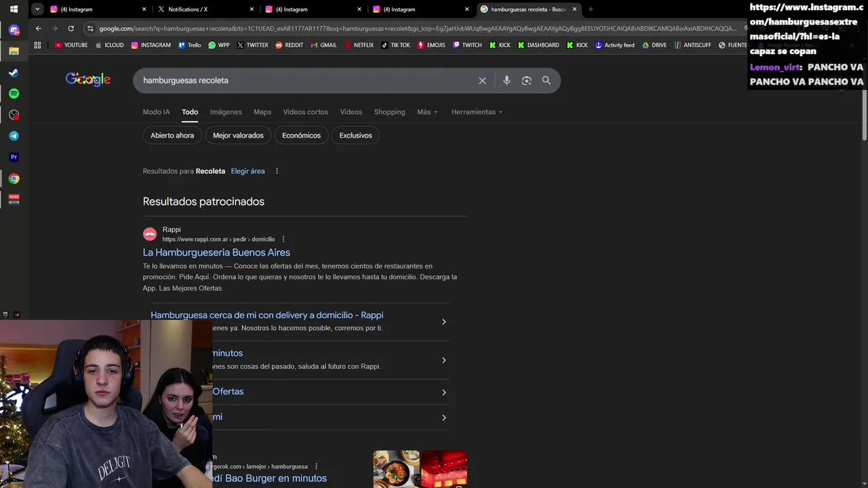Open the three-dot menu of the Bao Burger ad

(x=316, y=466)
